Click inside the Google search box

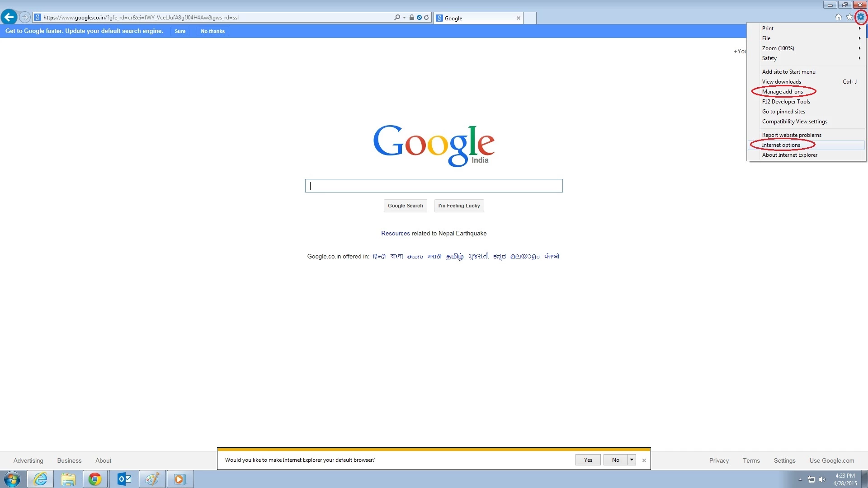coord(434,186)
